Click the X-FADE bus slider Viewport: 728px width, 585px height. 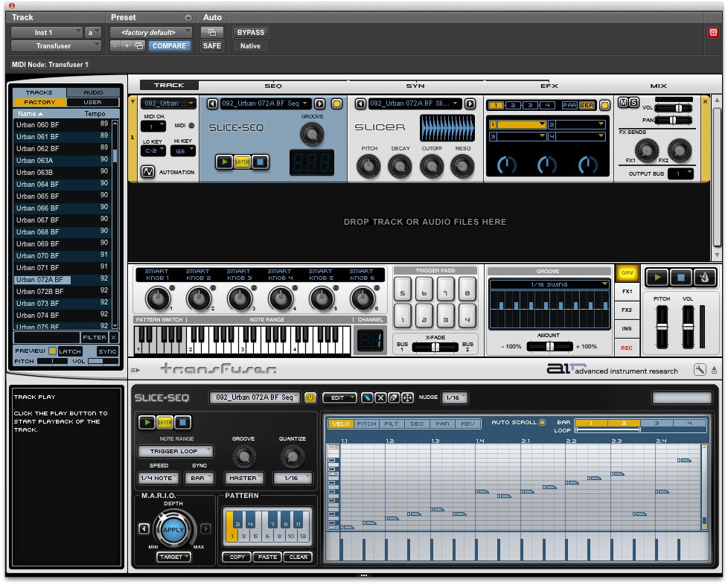pos(435,347)
